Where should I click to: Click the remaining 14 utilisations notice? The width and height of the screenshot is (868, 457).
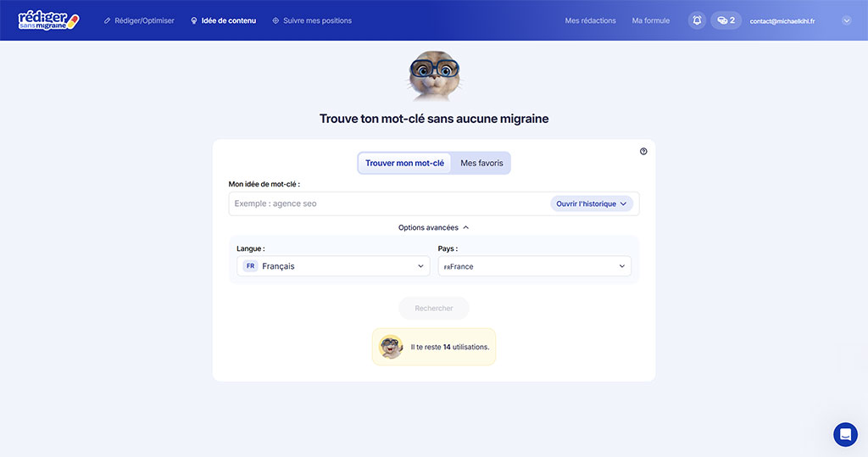pos(434,347)
